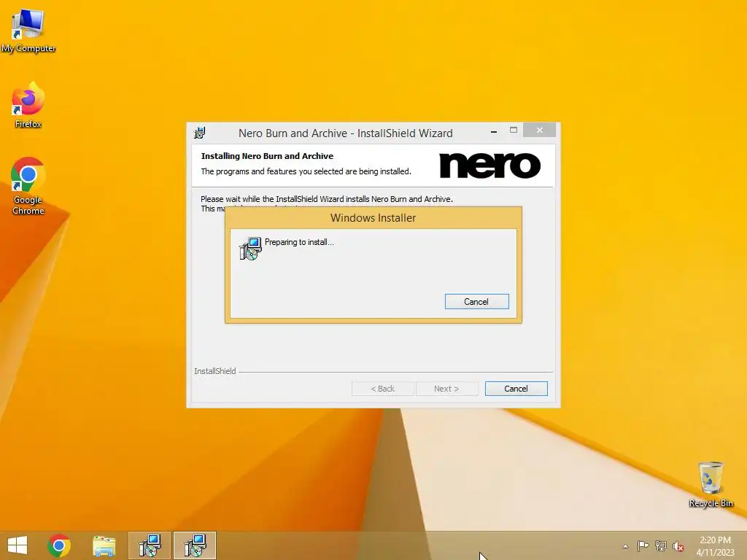Open the Google Chrome desktop icon
This screenshot has height=560, width=747.
pos(28,187)
